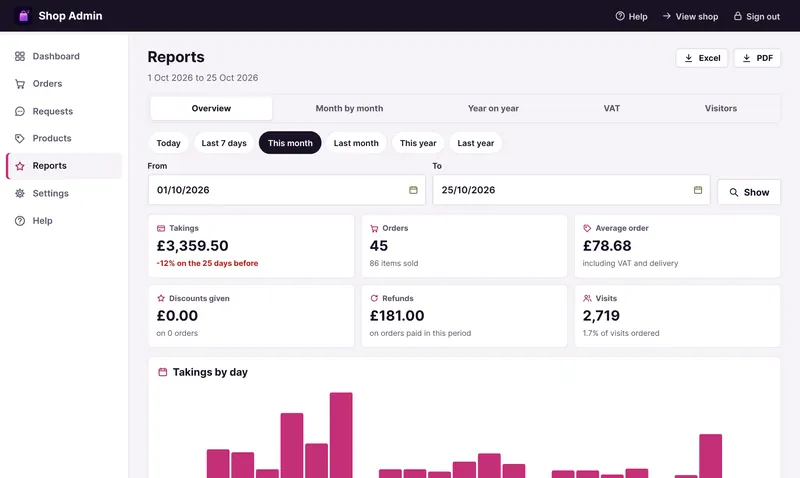Click the sidebar Help question-mark icon
Viewport: 800px width, 478px height.
pyautogui.click(x=20, y=221)
